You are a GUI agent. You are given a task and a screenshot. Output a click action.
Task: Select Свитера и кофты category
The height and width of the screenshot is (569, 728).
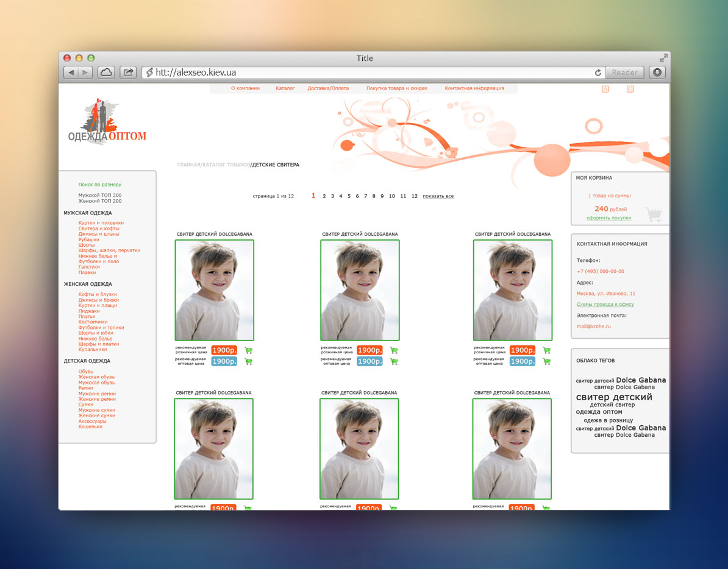[x=98, y=228]
